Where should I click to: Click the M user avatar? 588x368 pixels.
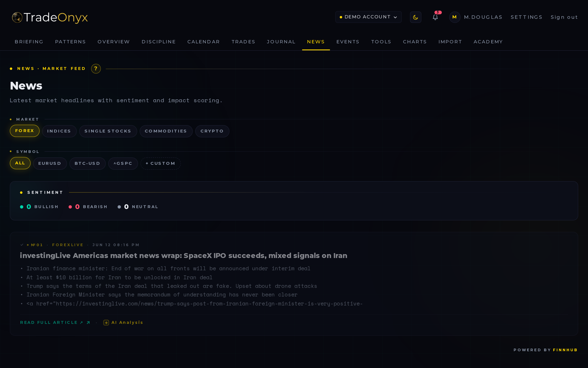pyautogui.click(x=455, y=17)
